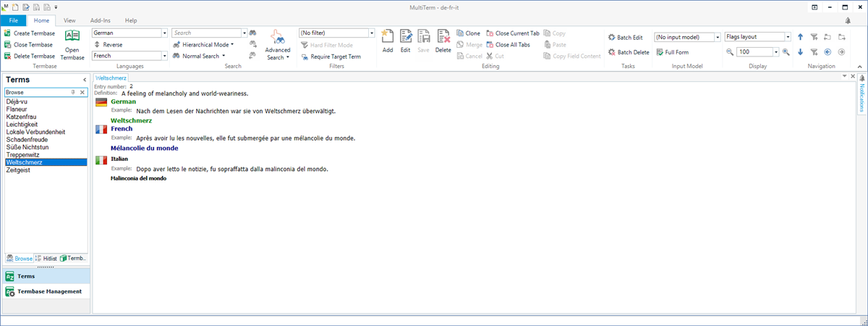The image size is (868, 326).
Task: Open the File menu
Action: click(13, 21)
